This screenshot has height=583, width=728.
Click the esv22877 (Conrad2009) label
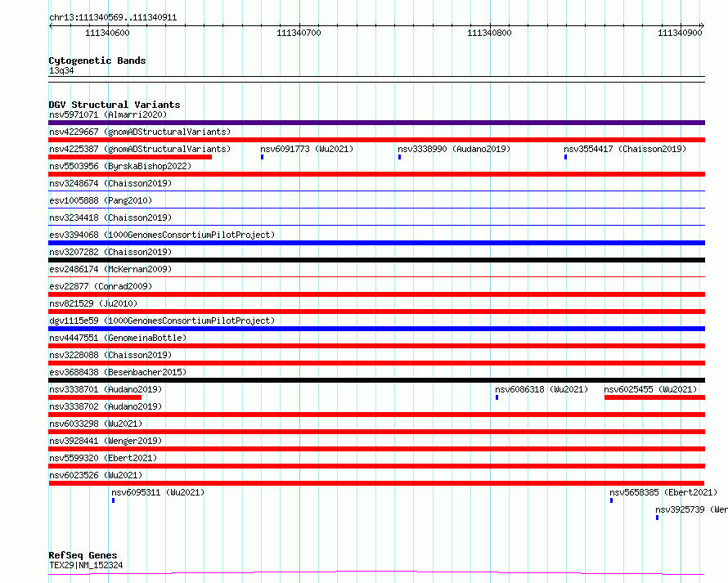[x=101, y=286]
